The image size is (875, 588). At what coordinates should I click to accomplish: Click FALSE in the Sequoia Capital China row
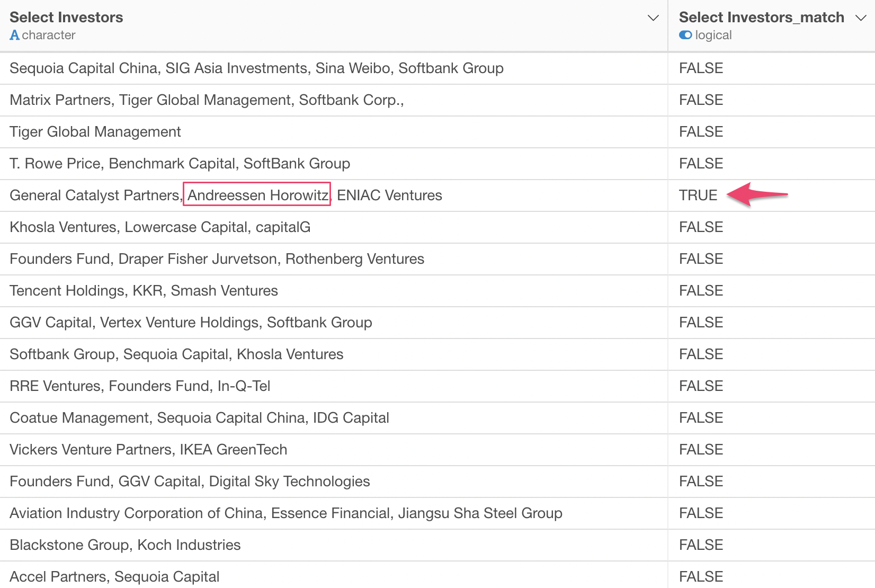701,68
